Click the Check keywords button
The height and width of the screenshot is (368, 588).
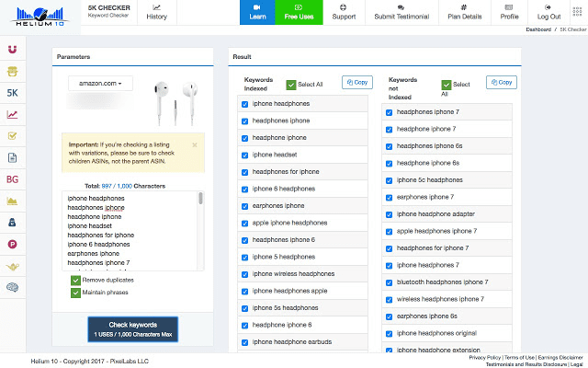(132, 329)
